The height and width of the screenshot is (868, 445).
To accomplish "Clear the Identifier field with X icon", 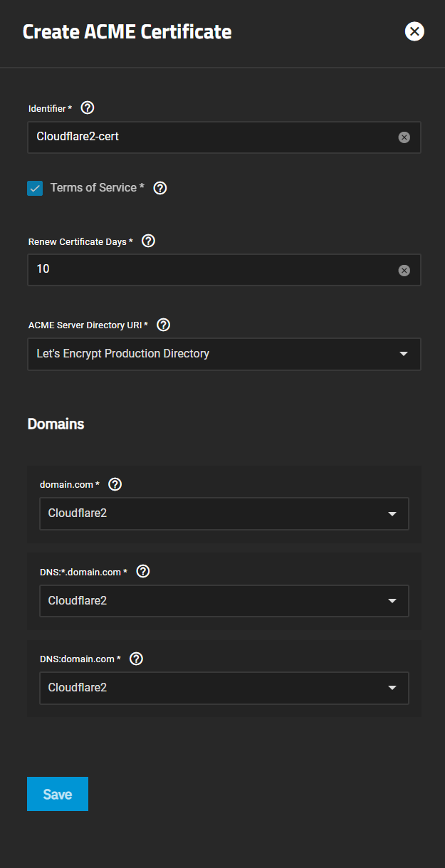I will [x=404, y=137].
